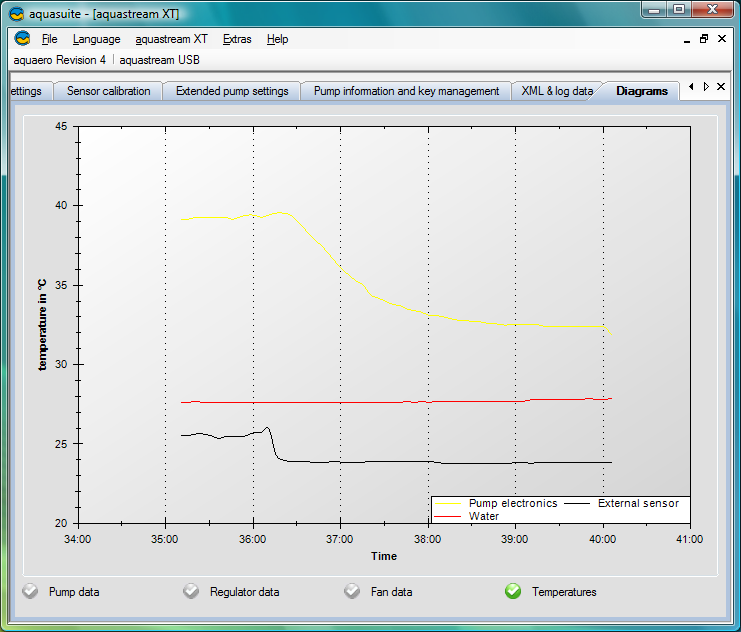Click Pump electronics yellow legend swatch
The height and width of the screenshot is (632, 741).
click(447, 504)
